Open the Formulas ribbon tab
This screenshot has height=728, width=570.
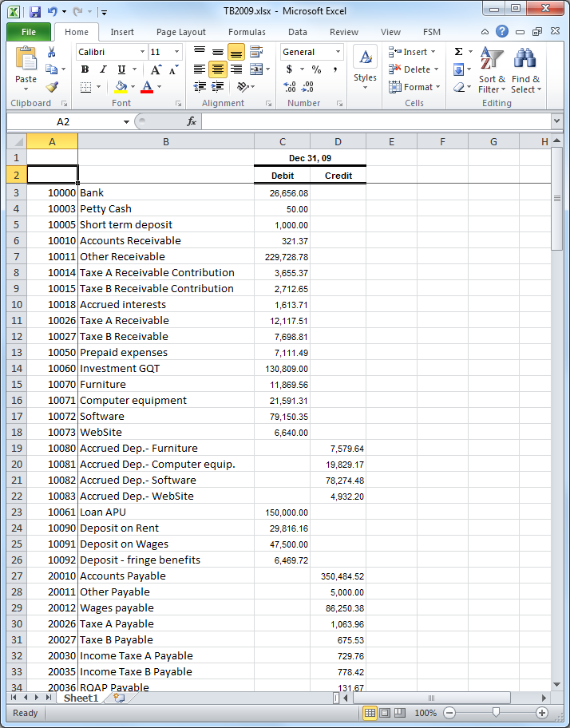click(x=247, y=32)
